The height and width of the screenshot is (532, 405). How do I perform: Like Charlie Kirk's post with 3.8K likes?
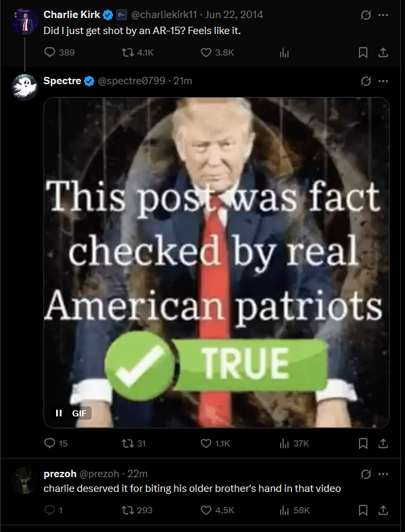pos(206,52)
